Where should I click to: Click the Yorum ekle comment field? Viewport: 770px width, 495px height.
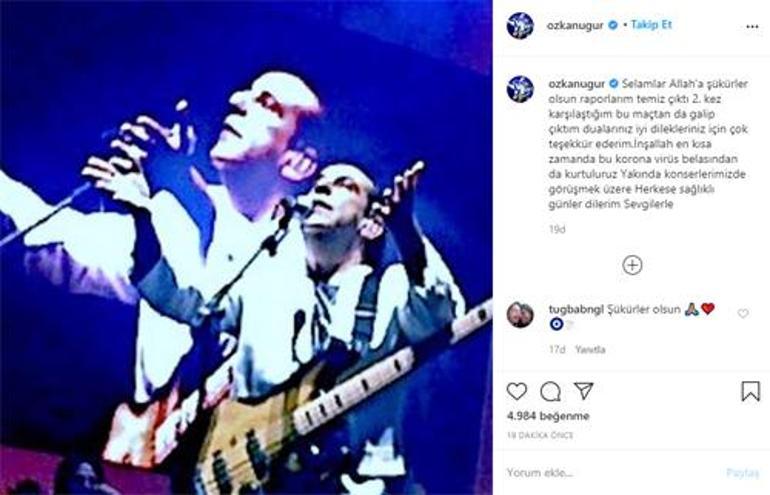[x=611, y=472]
